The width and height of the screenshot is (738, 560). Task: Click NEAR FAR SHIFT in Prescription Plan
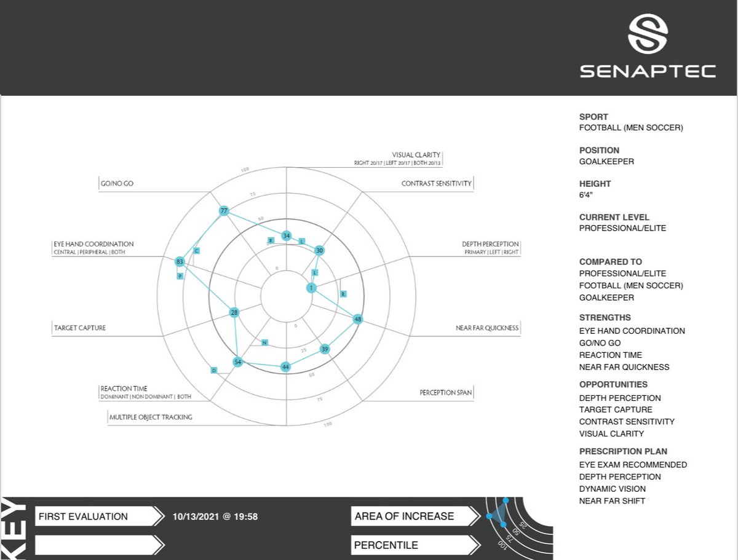pos(613,501)
